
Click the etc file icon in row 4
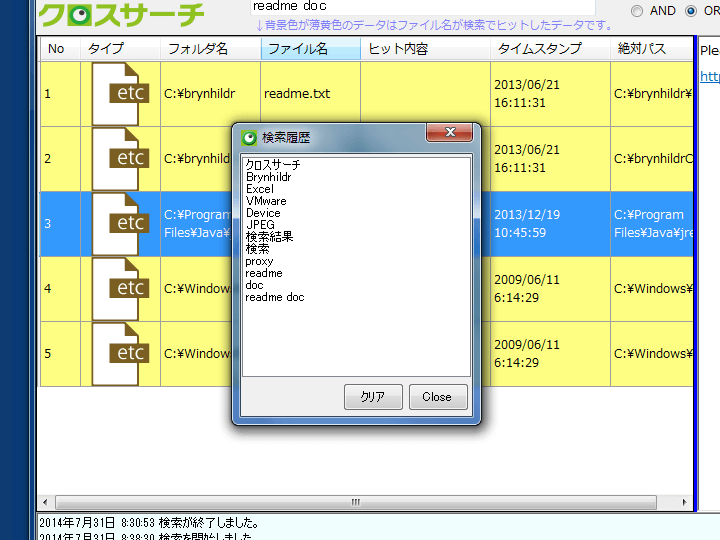[x=121, y=289]
